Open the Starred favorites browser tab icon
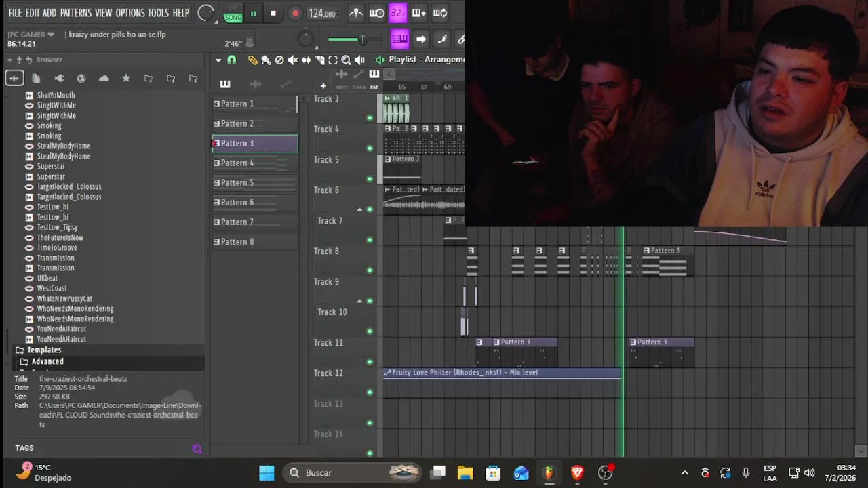The height and width of the screenshot is (488, 868). pos(126,79)
